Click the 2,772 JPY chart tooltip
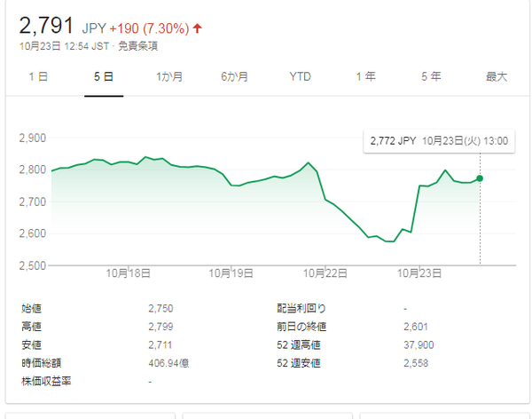 click(439, 140)
